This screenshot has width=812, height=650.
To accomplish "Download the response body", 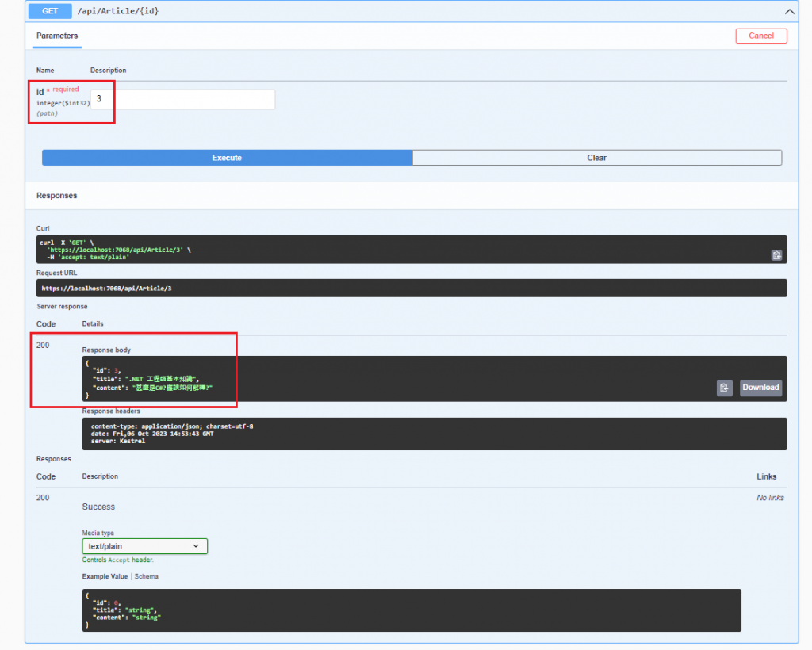I will [x=760, y=388].
